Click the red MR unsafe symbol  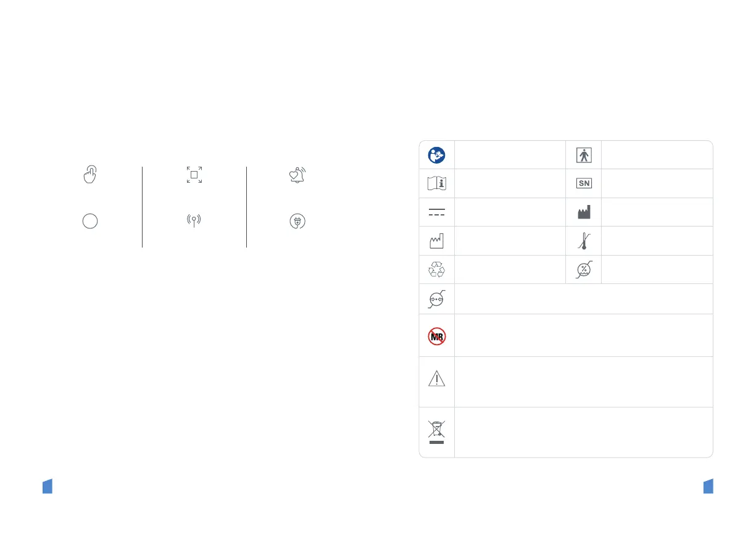(437, 335)
